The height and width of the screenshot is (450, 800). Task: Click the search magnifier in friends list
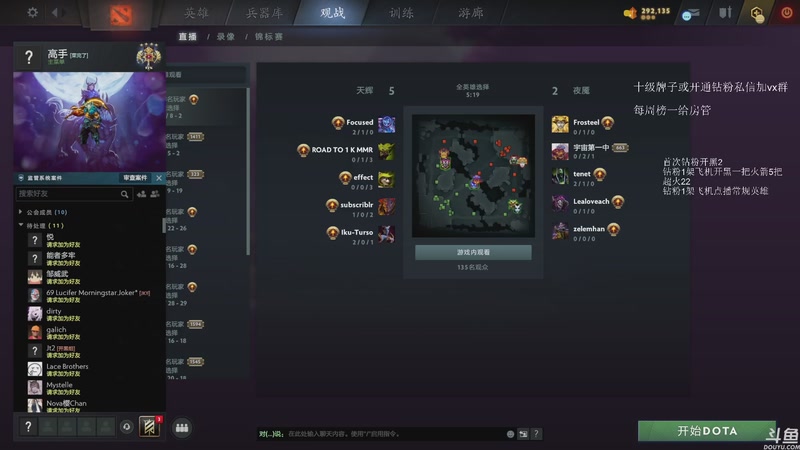coord(124,194)
